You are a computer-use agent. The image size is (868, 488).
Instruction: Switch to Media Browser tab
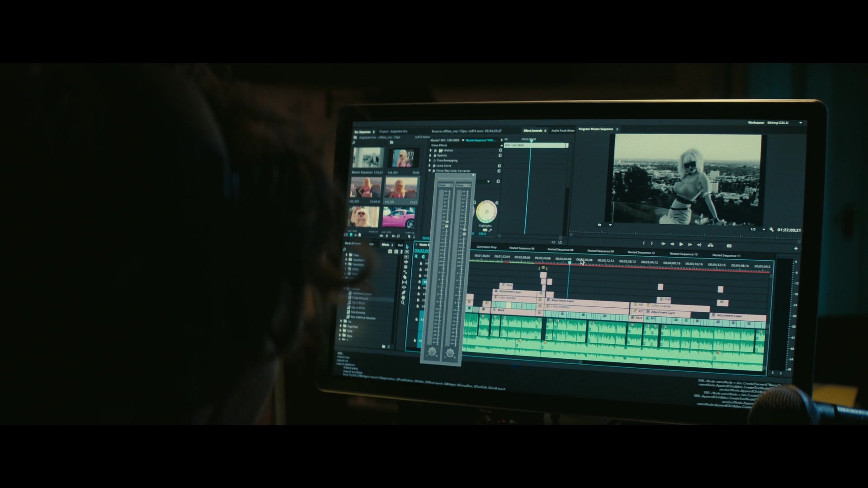point(353,244)
